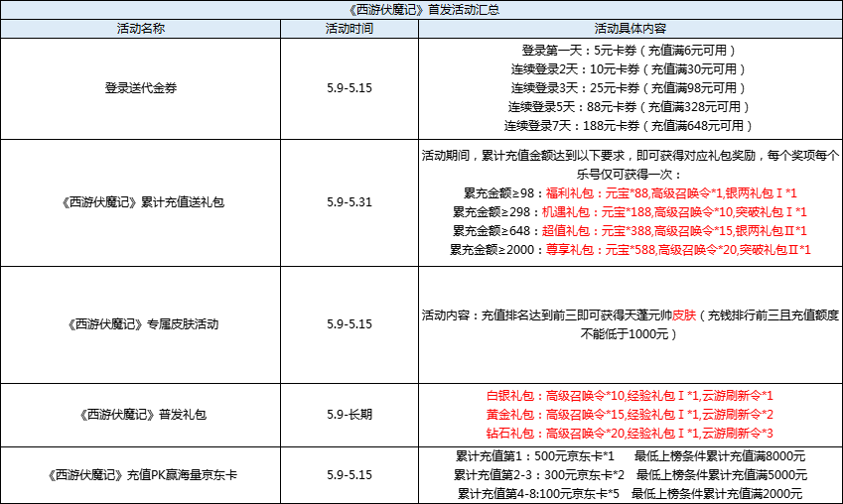Select the '累充金额≥298' 机遇礼包 line
Image resolution: width=843 pixels, height=504 pixels.
pos(631,212)
